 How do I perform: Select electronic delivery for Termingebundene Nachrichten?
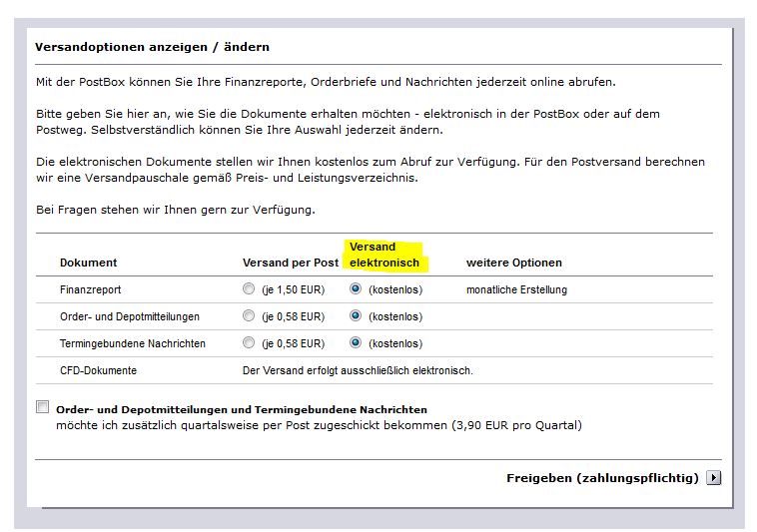[x=356, y=343]
